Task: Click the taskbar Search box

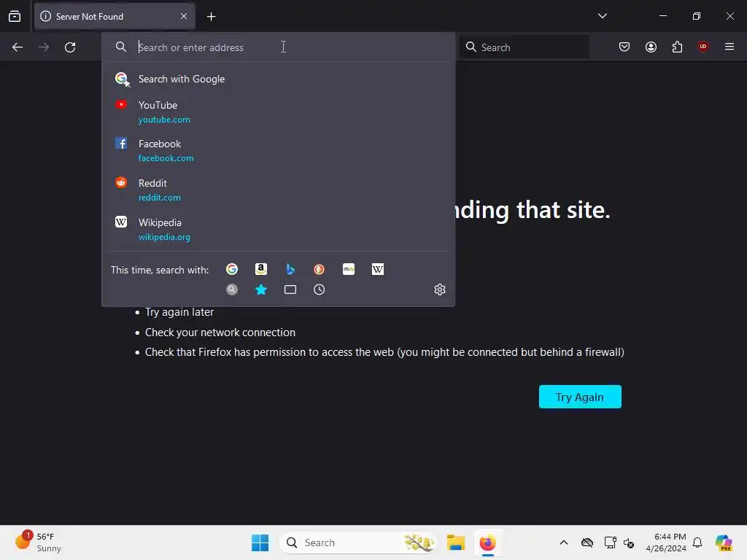Action: 358,542
